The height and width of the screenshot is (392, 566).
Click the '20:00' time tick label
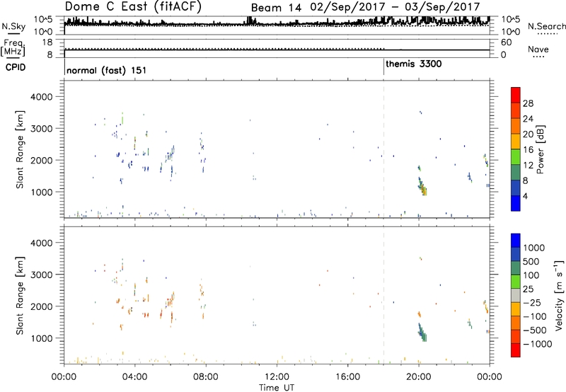pos(419,377)
